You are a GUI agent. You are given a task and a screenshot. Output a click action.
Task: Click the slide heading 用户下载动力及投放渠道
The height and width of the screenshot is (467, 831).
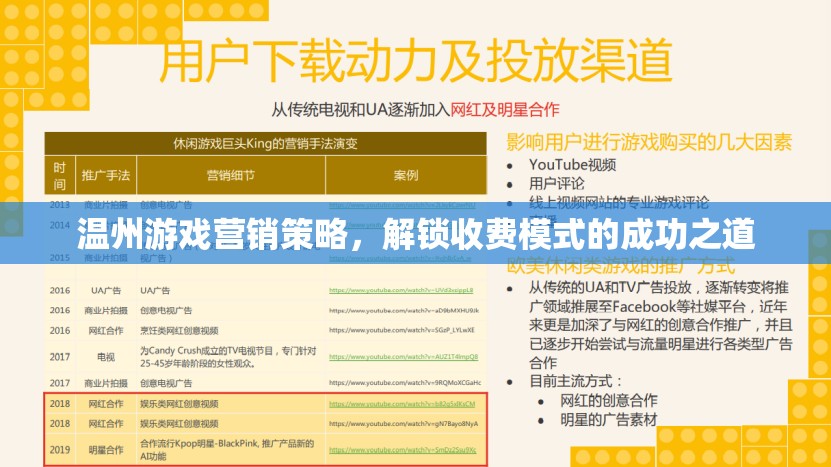pyautogui.click(x=416, y=59)
